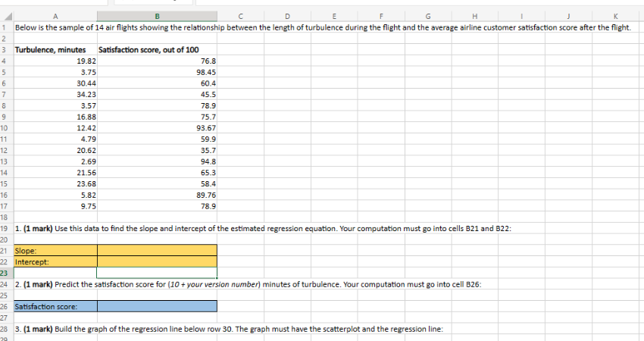Click the 'Satisfaction score:' label cell
The width and height of the screenshot is (644, 341).
pos(55,306)
